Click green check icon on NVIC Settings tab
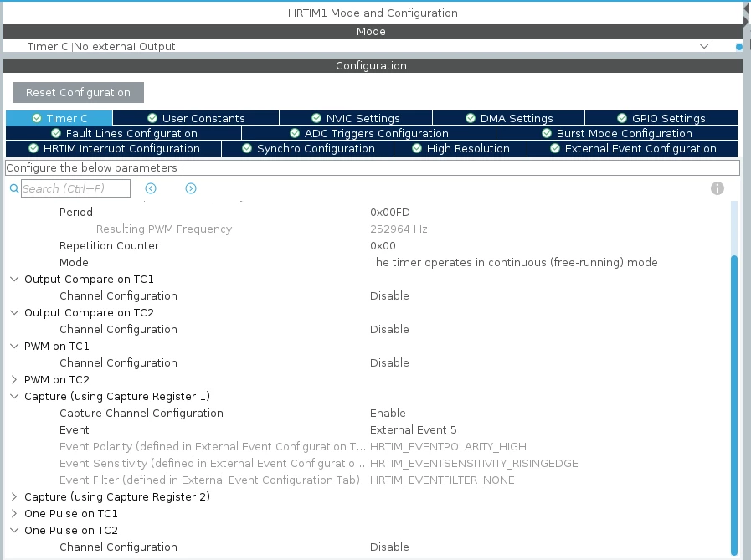Screen dimensions: 751x560 pos(316,118)
